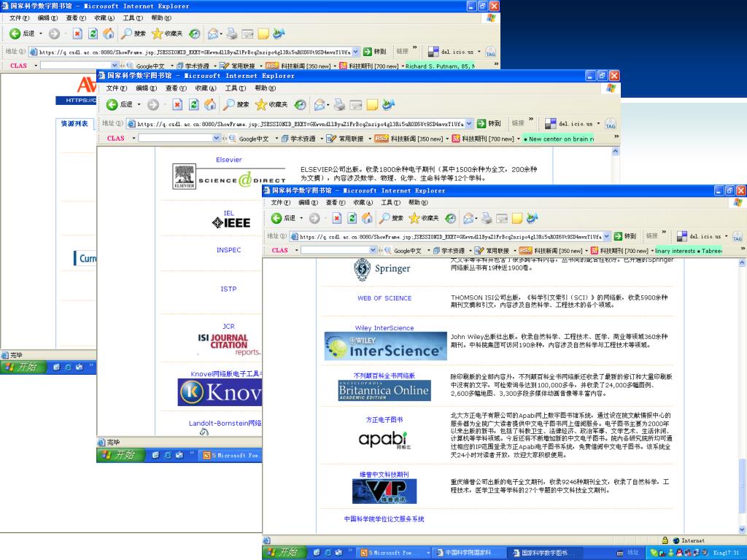This screenshot has height=560, width=747.
Task: Click the History icon in frontmost IE toolbar
Action: click(x=450, y=218)
